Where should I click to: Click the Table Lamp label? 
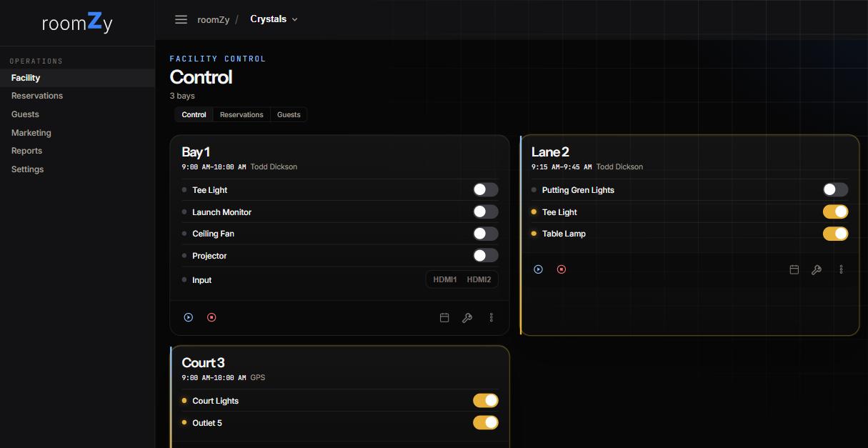pos(564,234)
